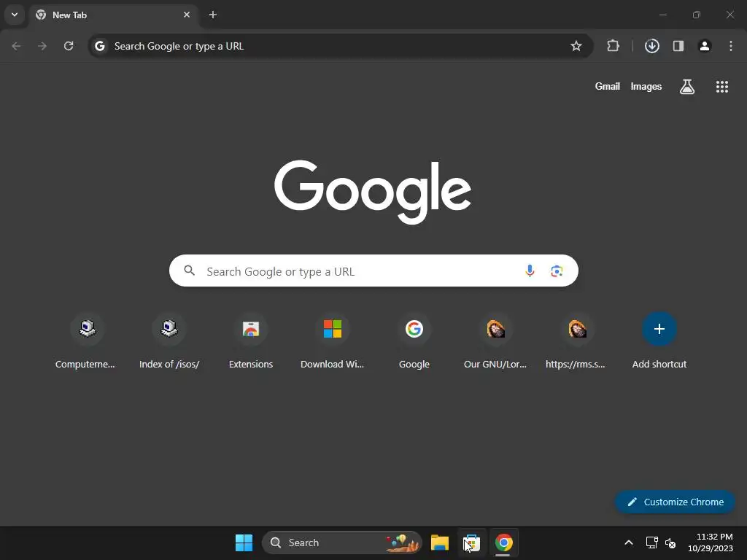
Task: Close the New Tab tab
Action: [187, 15]
